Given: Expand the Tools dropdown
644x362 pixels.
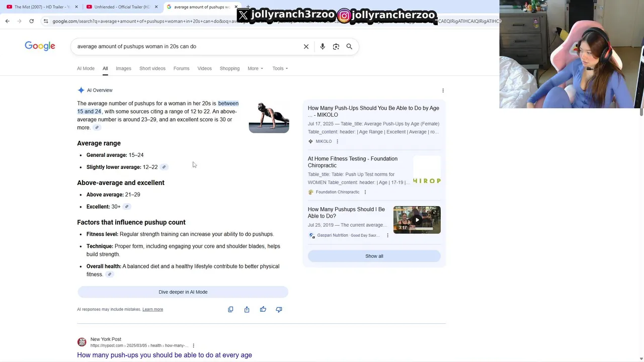Looking at the screenshot, I should 280,68.
